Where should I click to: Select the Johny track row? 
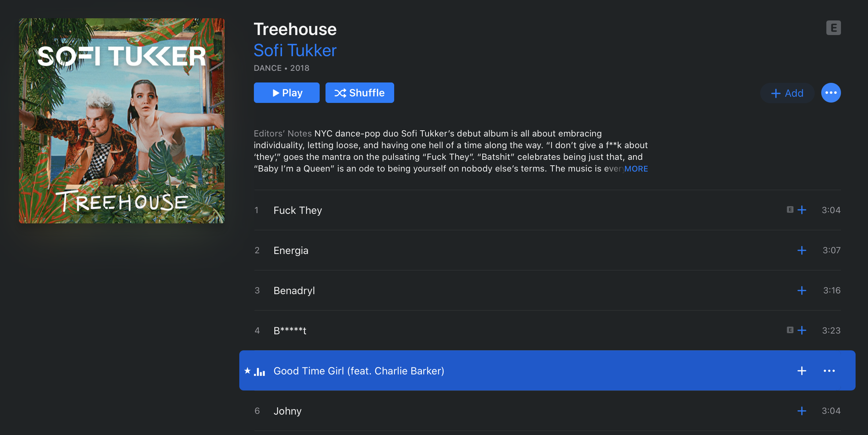[x=511, y=411]
